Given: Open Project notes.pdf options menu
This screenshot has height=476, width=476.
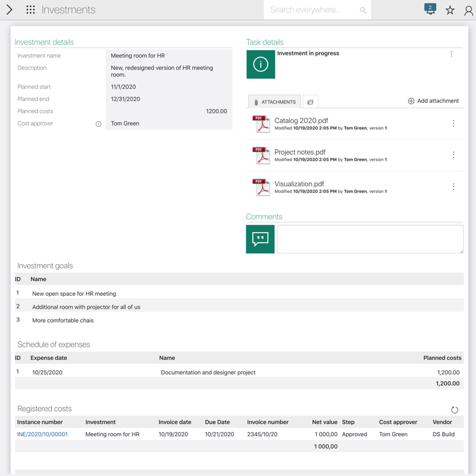Looking at the screenshot, I should click(x=453, y=155).
